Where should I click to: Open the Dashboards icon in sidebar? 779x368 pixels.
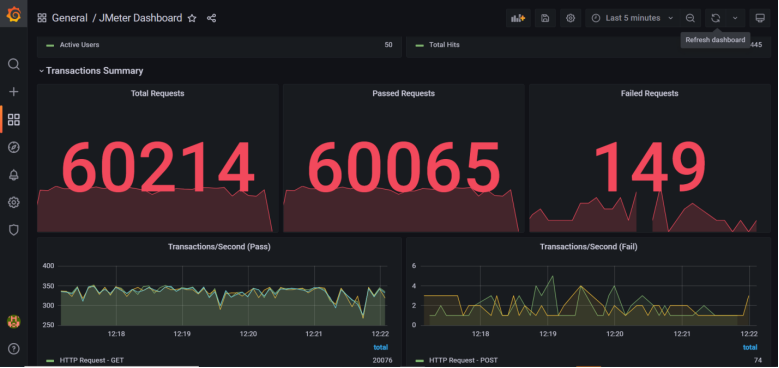pyautogui.click(x=14, y=120)
